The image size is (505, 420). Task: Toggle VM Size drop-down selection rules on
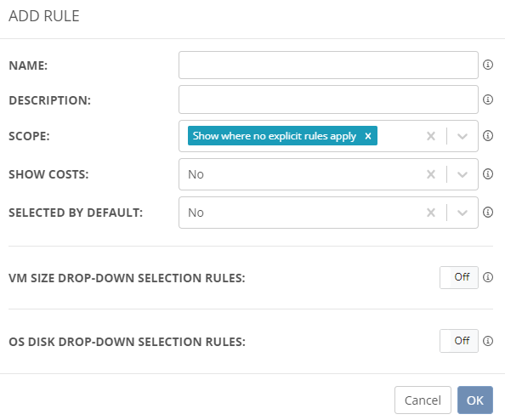[459, 277]
